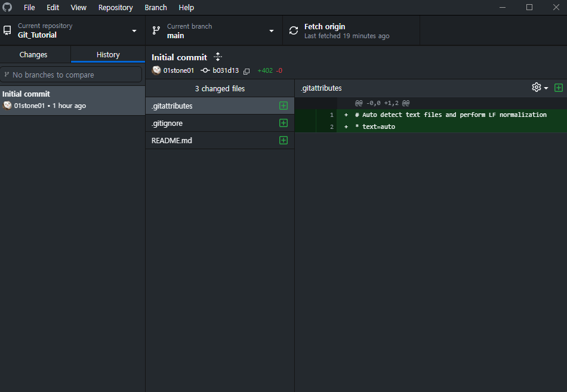
Task: Open the Help menu
Action: (x=186, y=8)
